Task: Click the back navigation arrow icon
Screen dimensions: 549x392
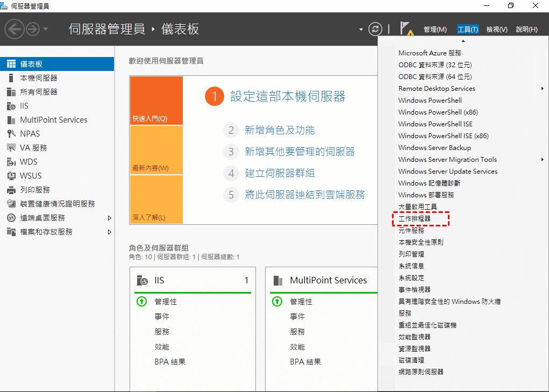Action: [15, 29]
